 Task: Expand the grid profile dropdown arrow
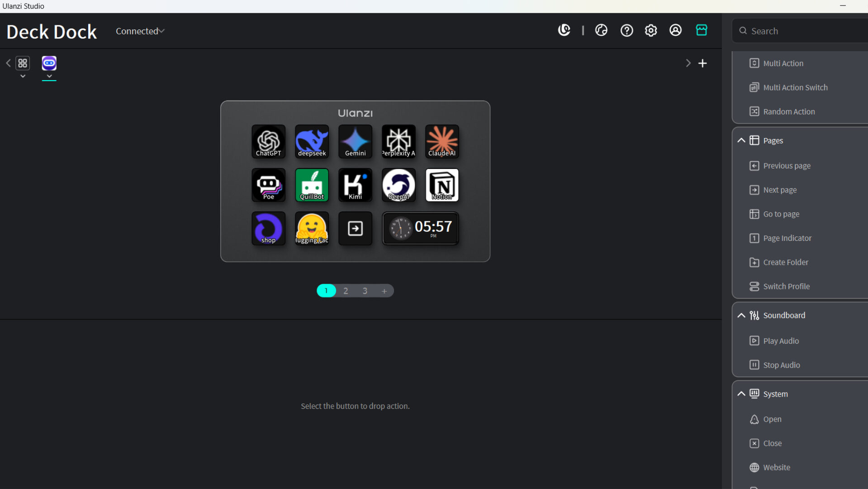(23, 77)
